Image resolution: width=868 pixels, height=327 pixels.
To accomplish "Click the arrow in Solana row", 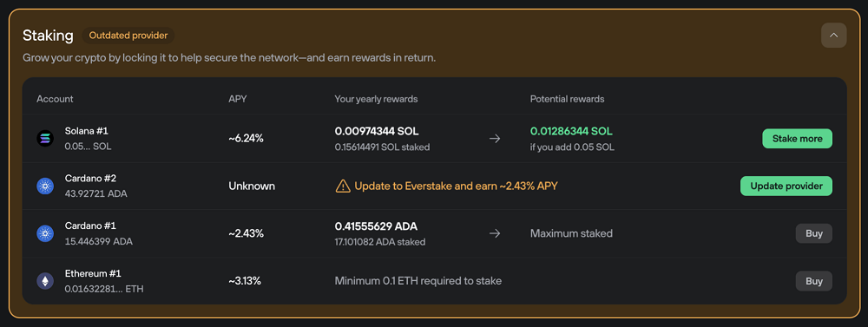I will coord(495,138).
